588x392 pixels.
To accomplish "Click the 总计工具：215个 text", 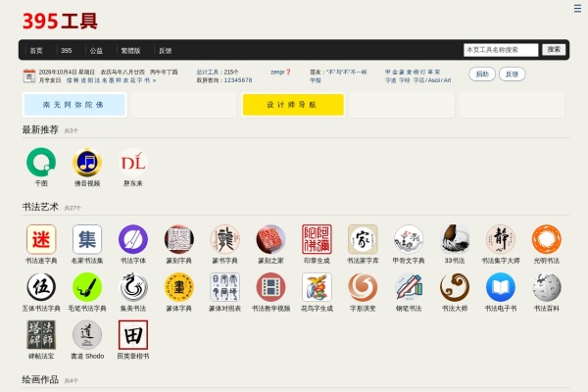I will point(218,72).
